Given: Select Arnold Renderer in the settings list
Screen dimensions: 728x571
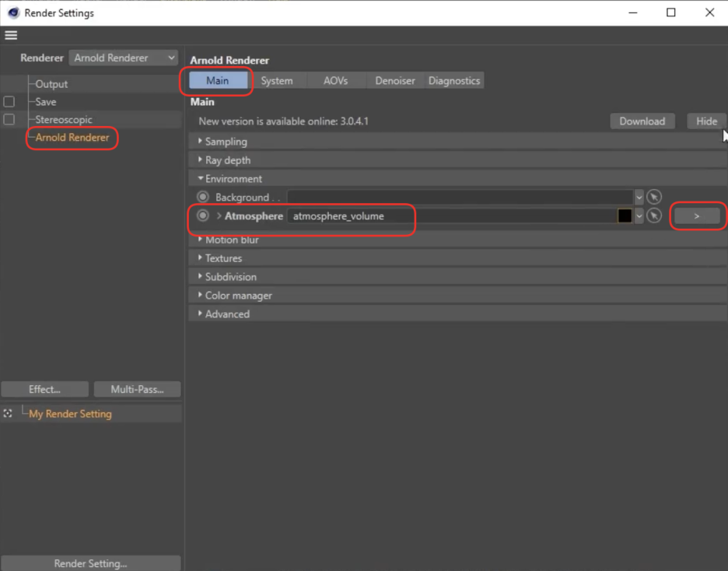Looking at the screenshot, I should [72, 138].
